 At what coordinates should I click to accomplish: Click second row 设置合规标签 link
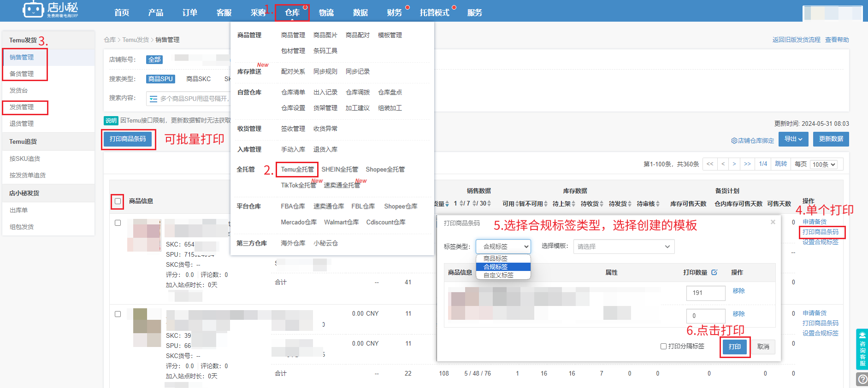(x=821, y=333)
